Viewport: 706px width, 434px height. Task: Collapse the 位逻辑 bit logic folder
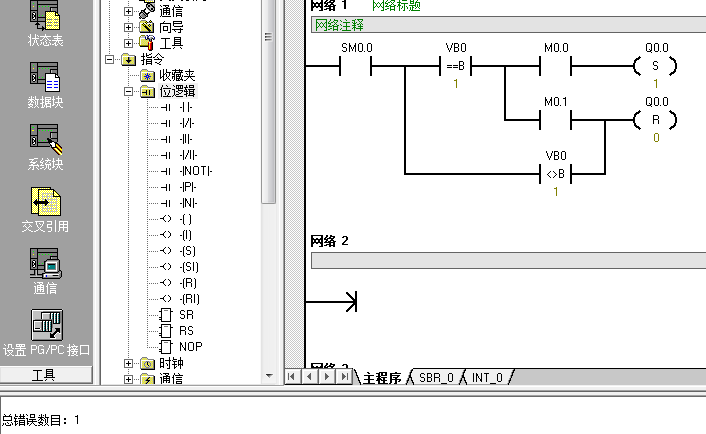(x=128, y=91)
